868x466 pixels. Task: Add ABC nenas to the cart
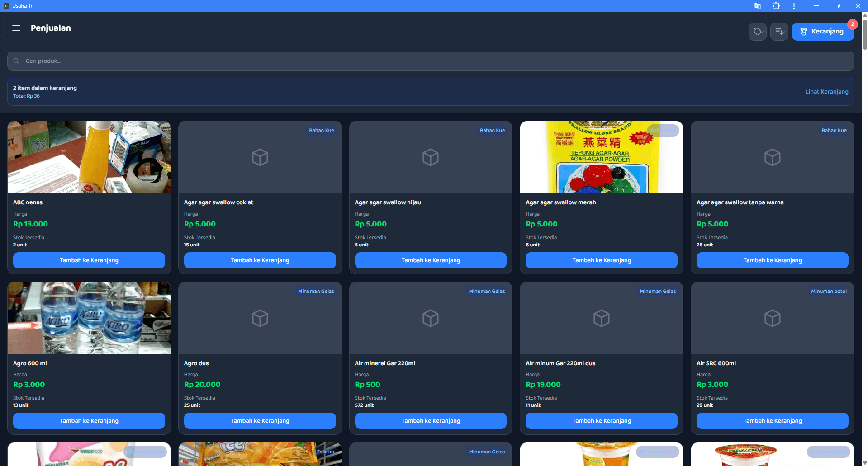pyautogui.click(x=89, y=260)
